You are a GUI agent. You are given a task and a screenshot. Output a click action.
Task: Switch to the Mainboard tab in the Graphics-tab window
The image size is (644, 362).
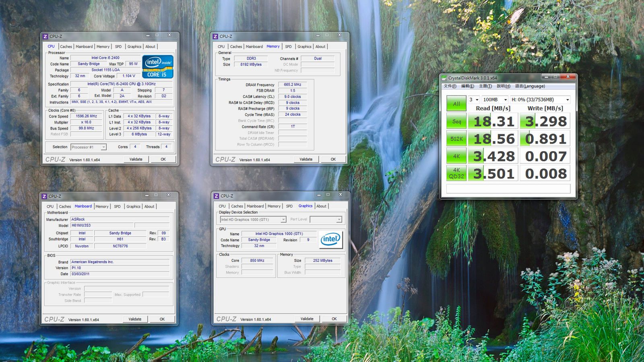(255, 206)
